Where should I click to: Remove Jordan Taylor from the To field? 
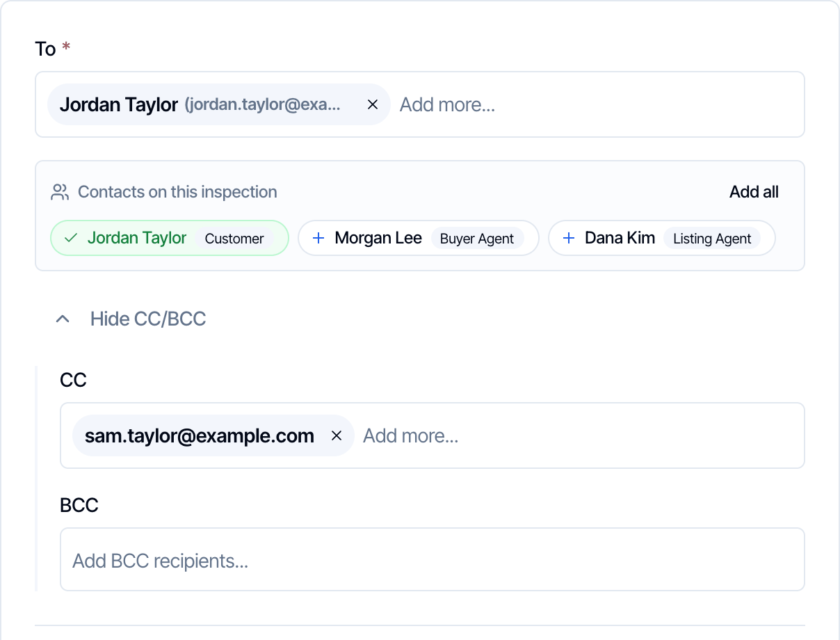click(372, 104)
